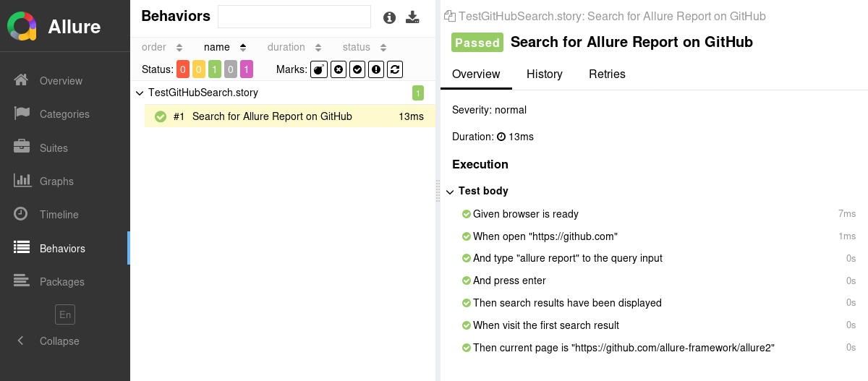
Task: Toggle the new broken exclamation mark filter
Action: pos(376,69)
